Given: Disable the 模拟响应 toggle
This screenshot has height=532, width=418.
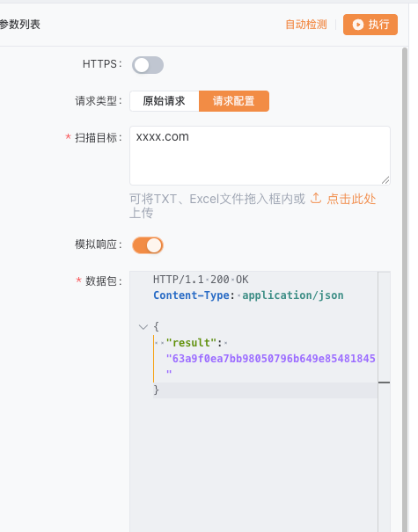Looking at the screenshot, I should pos(148,245).
